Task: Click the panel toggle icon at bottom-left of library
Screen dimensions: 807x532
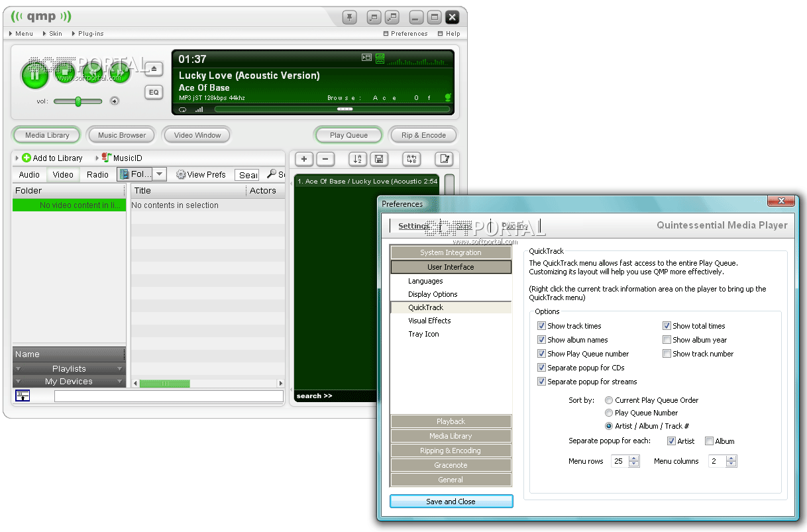Action: coord(23,396)
